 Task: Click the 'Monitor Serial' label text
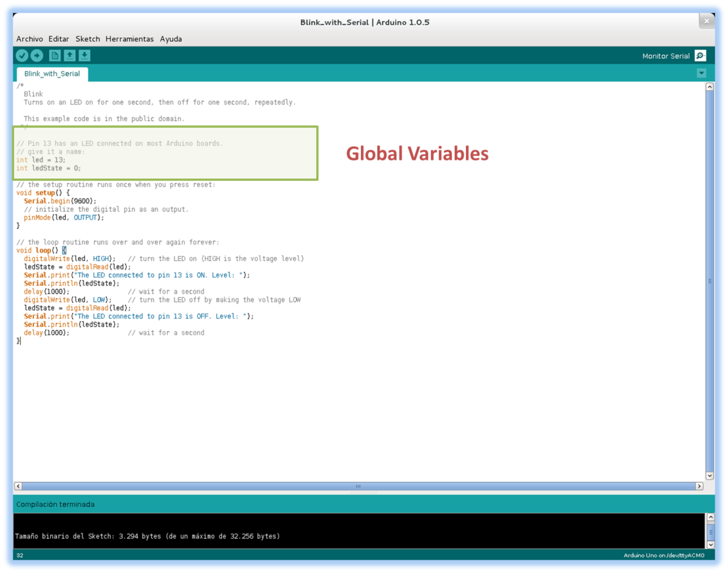(666, 56)
